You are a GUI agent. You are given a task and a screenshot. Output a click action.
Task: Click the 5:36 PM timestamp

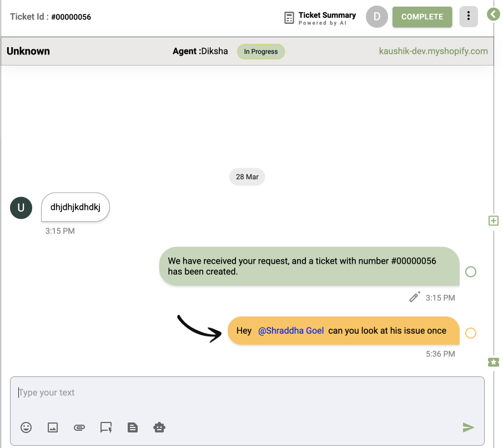(x=440, y=354)
